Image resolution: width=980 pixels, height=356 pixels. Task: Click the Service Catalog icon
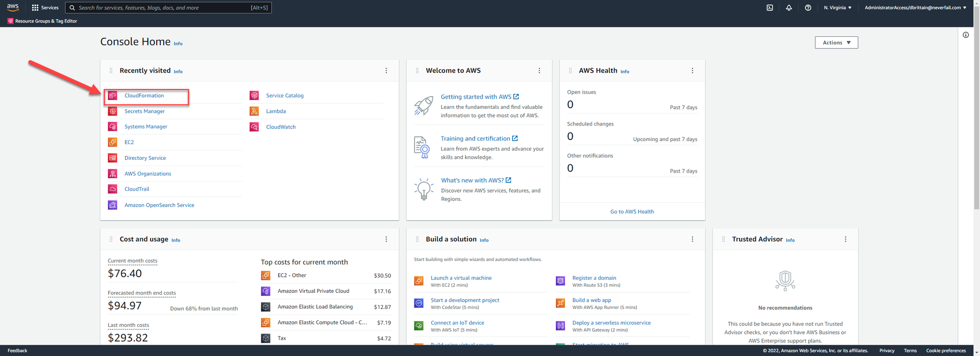pos(254,96)
